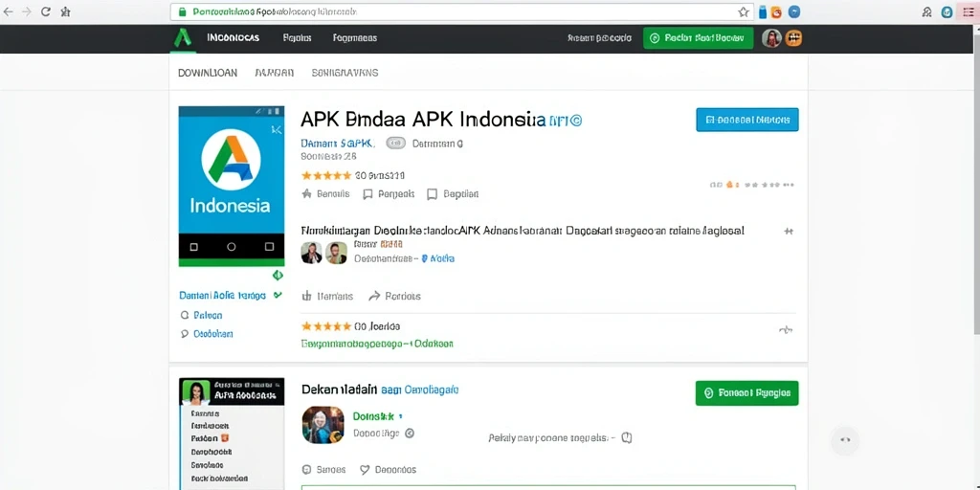The image size is (980, 490).
Task: Go back with the browser back arrow
Action: coord(8,11)
